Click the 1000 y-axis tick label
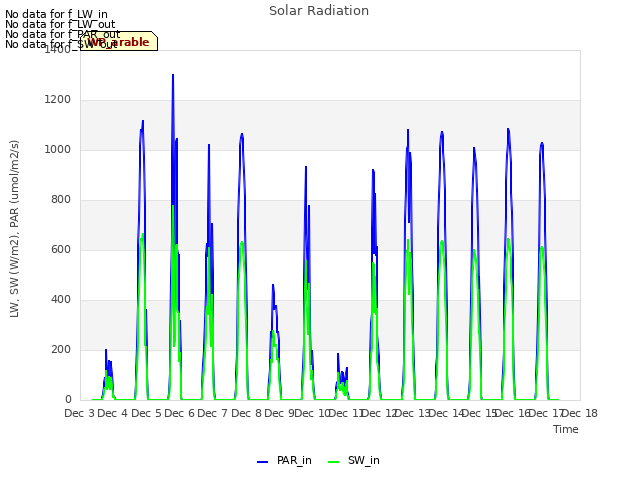 pos(58,150)
